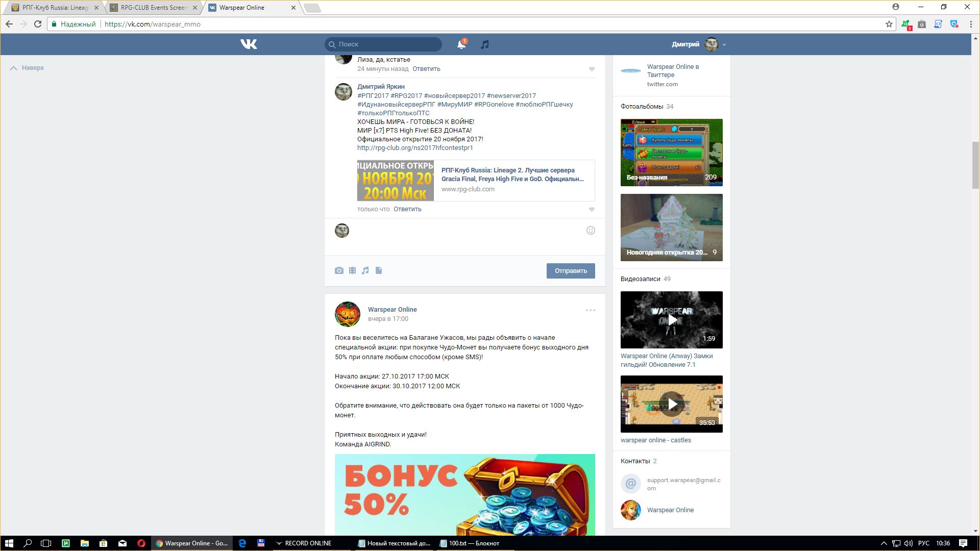This screenshot has height=551, width=980.
Task: Like Дмитрий Яркин's comment with the heart
Action: [592, 209]
